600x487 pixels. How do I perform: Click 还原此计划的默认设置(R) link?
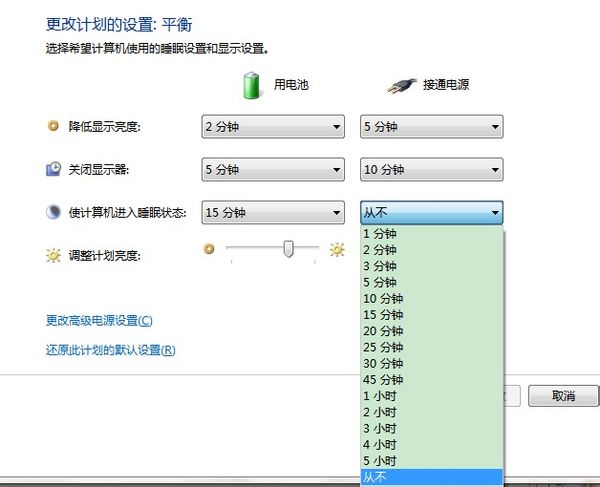coord(111,350)
